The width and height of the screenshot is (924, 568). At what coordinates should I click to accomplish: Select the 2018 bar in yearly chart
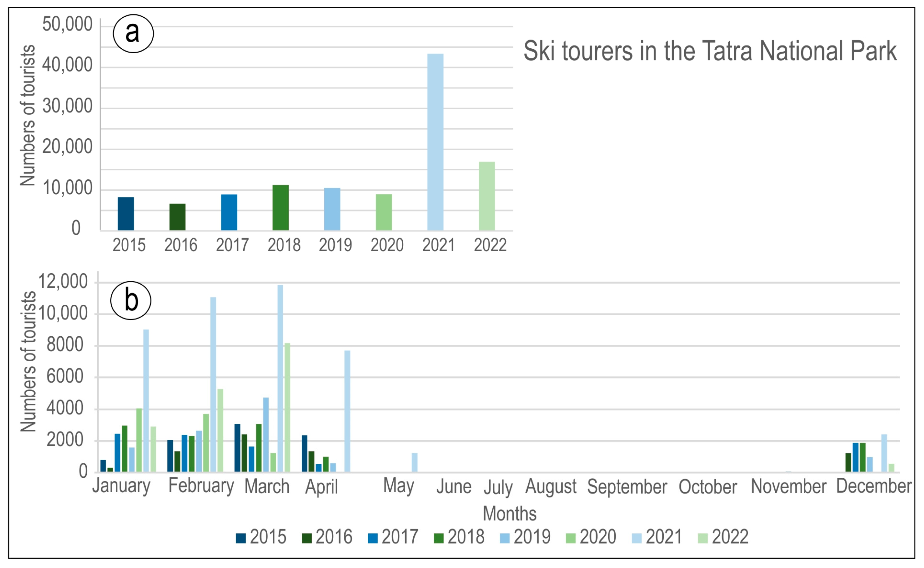pyautogui.click(x=280, y=207)
